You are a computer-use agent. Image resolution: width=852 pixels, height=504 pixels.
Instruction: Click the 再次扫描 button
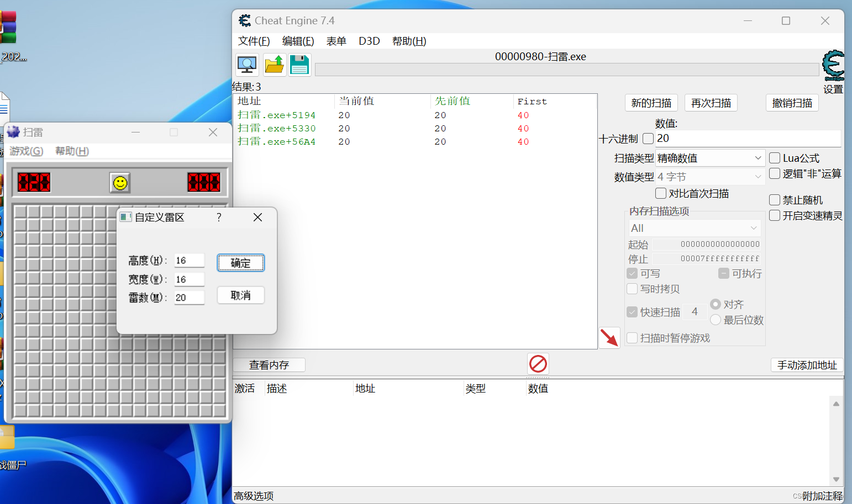coord(711,103)
